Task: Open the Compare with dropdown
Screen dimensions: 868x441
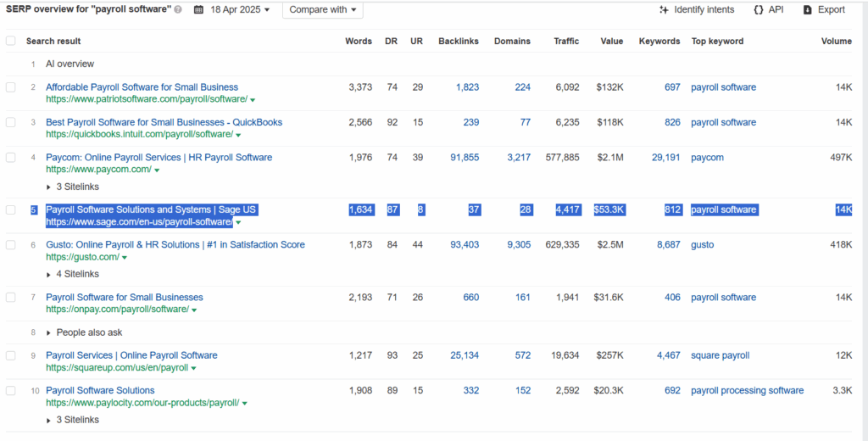Action: pyautogui.click(x=323, y=9)
